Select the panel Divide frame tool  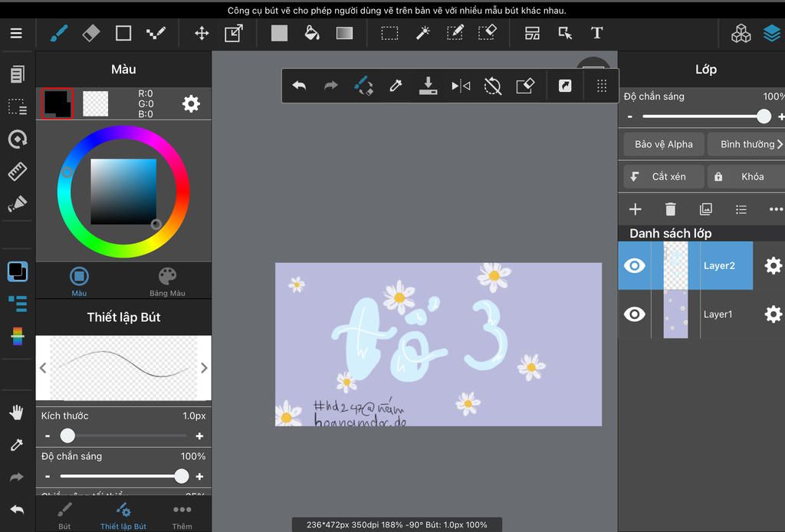pyautogui.click(x=532, y=33)
